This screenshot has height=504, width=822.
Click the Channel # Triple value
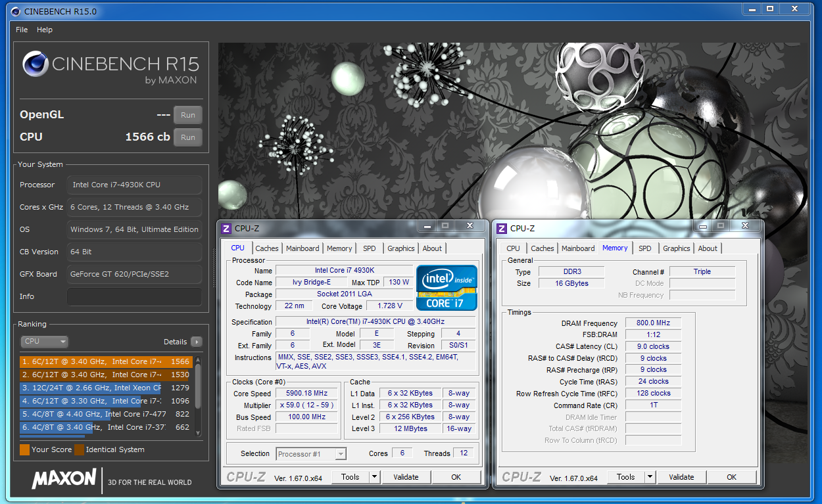click(x=702, y=271)
